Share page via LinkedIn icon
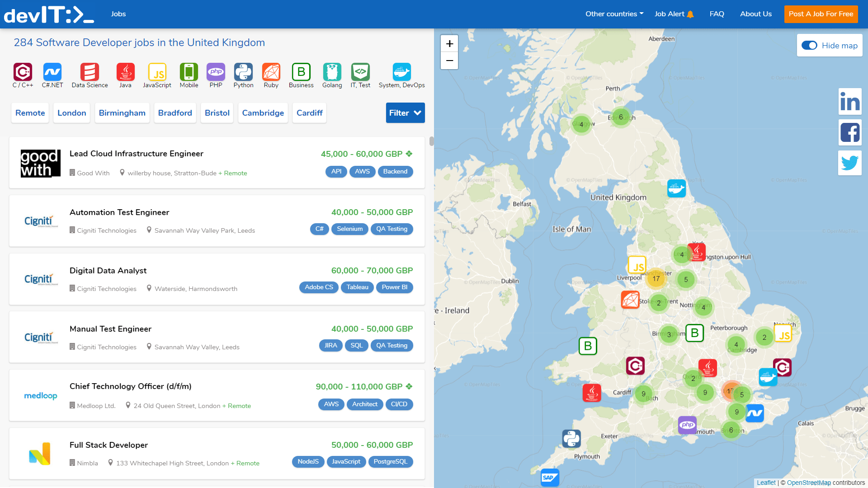The image size is (868, 488). pos(849,102)
